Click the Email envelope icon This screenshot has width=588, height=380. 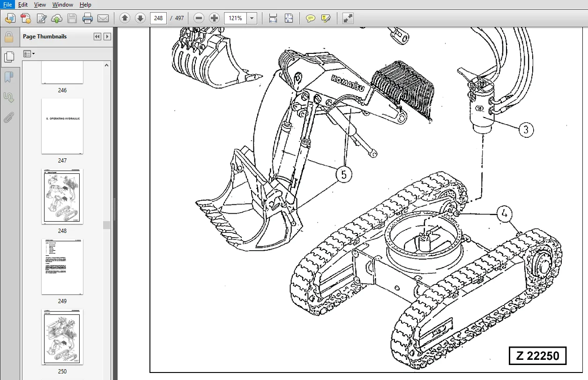point(103,18)
